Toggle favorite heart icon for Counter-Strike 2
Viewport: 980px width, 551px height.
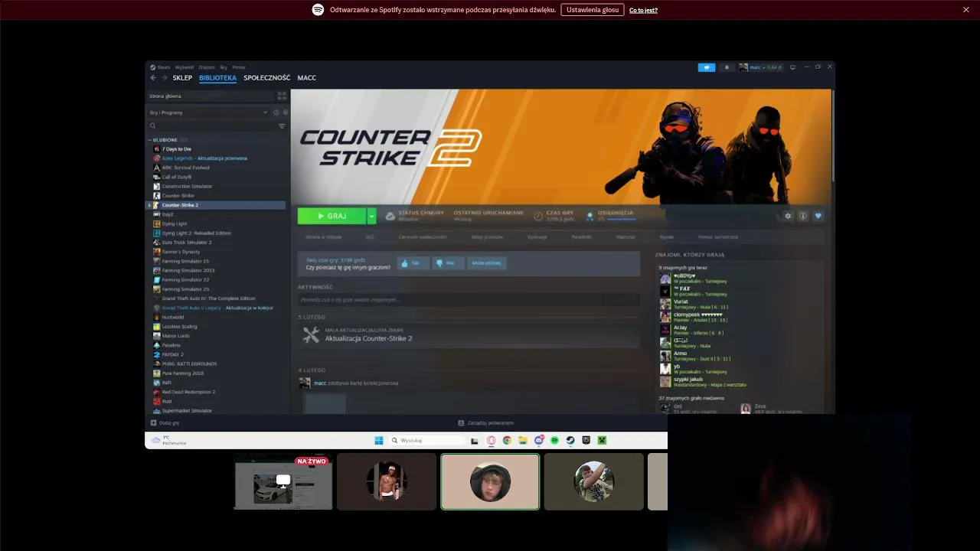[818, 217]
